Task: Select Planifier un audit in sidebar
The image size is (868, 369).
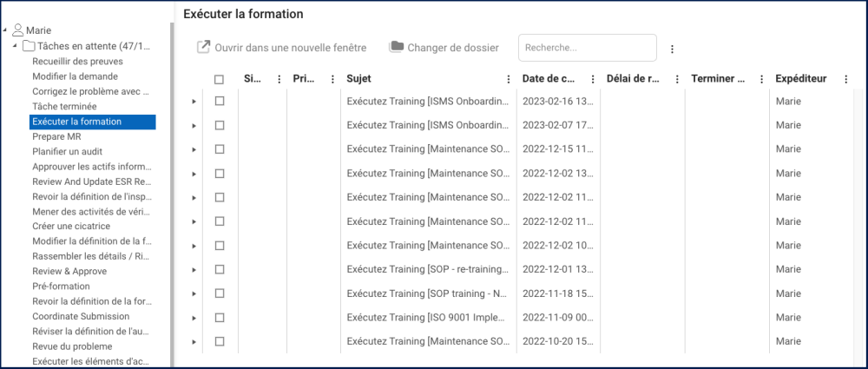Action: pyautogui.click(x=66, y=152)
